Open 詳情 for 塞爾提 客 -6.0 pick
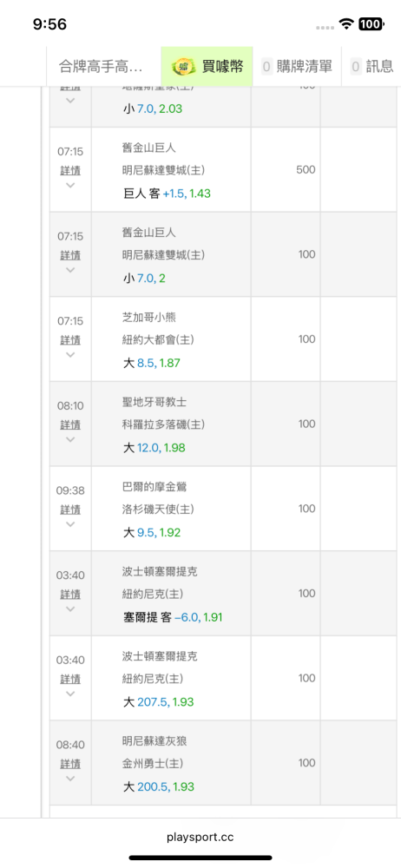Viewport: 401px width, 868px height. [x=70, y=594]
